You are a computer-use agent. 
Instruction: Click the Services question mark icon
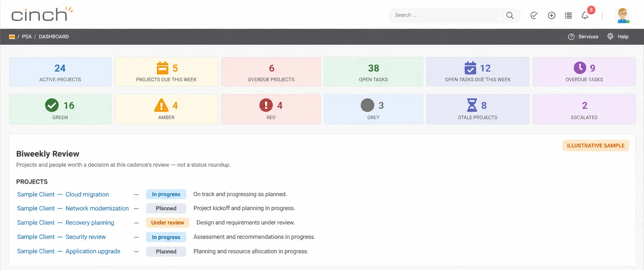coord(571,37)
